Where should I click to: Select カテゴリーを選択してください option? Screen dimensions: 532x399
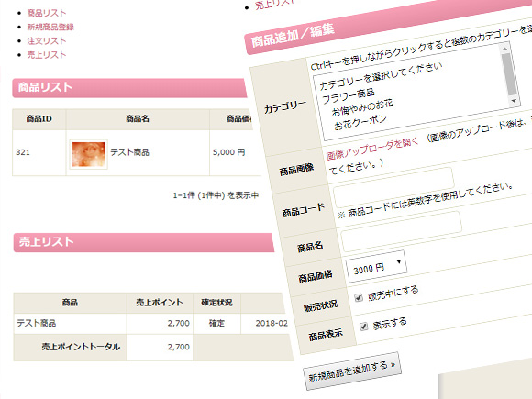click(381, 76)
